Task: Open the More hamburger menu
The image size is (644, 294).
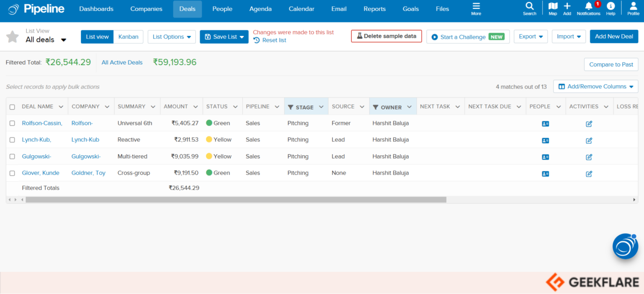Action: tap(476, 9)
